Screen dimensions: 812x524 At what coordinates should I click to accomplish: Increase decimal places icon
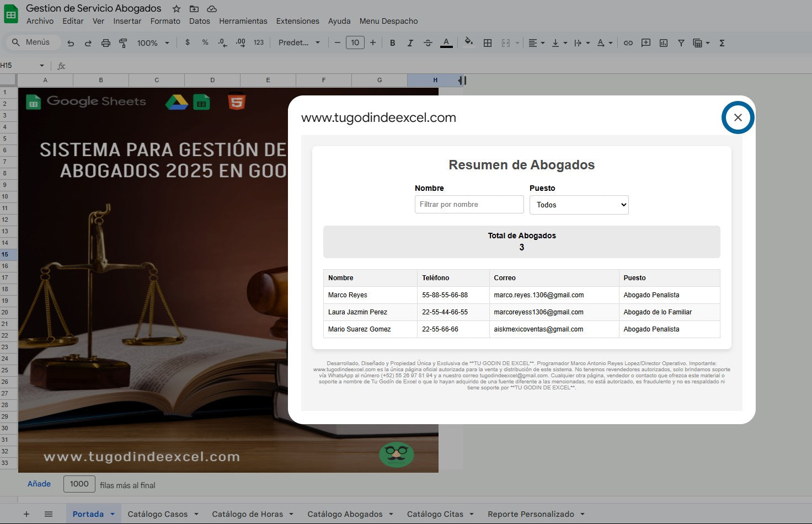(x=241, y=42)
